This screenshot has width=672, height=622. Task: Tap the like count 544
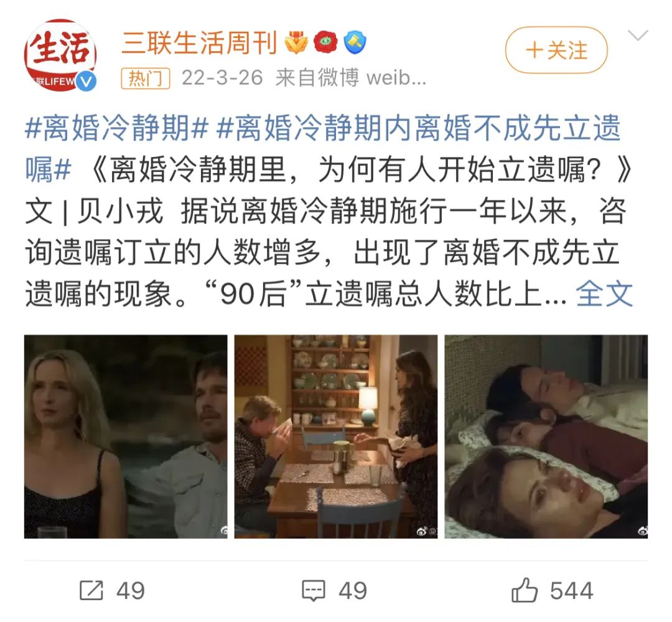(x=572, y=591)
